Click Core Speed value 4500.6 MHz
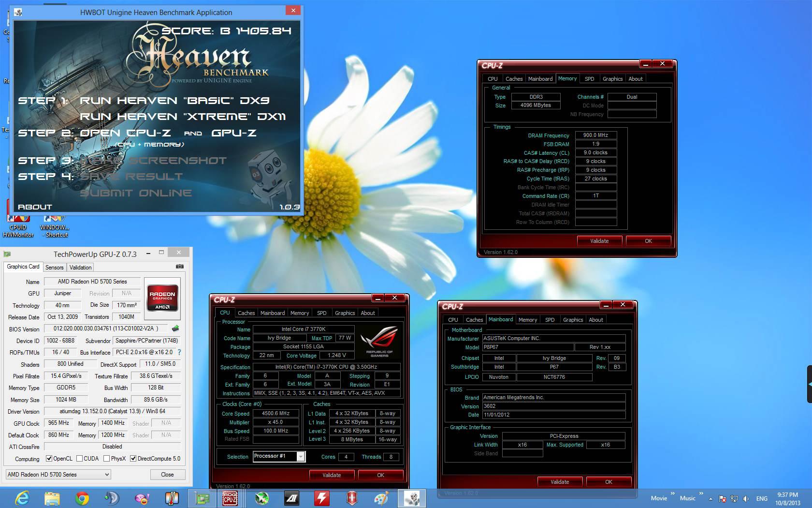The image size is (812, 508). [275, 414]
